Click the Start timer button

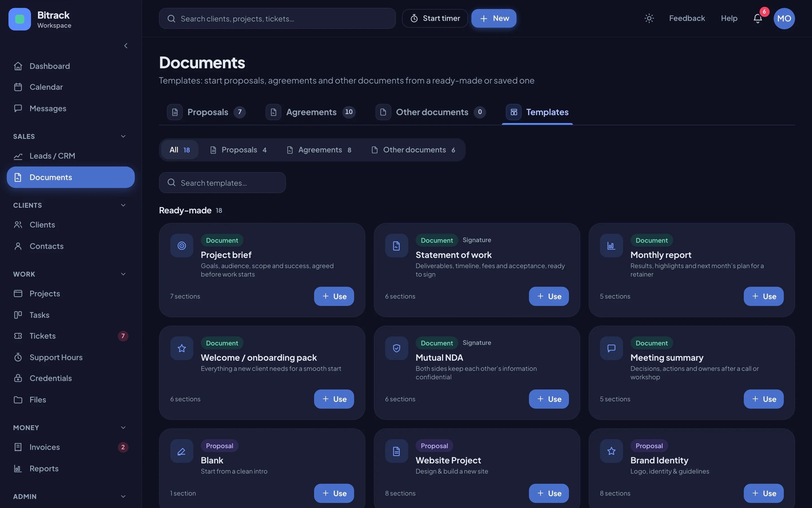[x=435, y=18]
